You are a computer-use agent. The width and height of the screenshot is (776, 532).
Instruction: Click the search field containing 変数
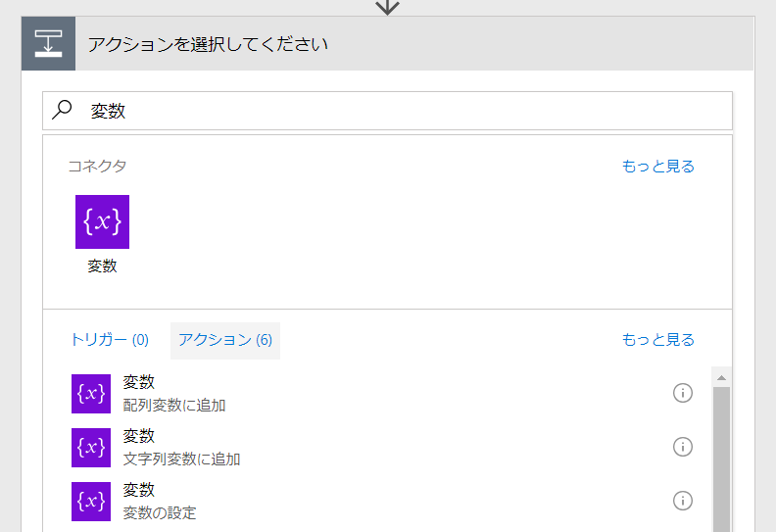387,111
